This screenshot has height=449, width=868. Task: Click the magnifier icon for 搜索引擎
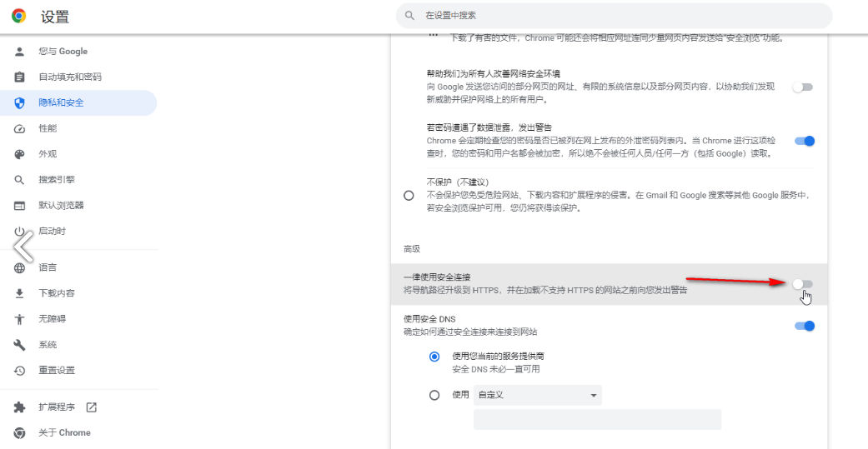point(19,180)
